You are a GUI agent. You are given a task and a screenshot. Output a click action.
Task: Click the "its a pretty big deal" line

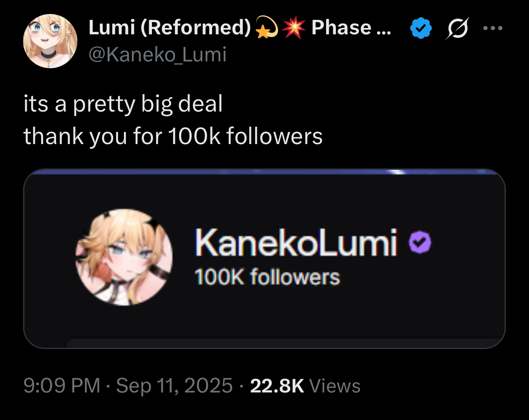pos(123,104)
